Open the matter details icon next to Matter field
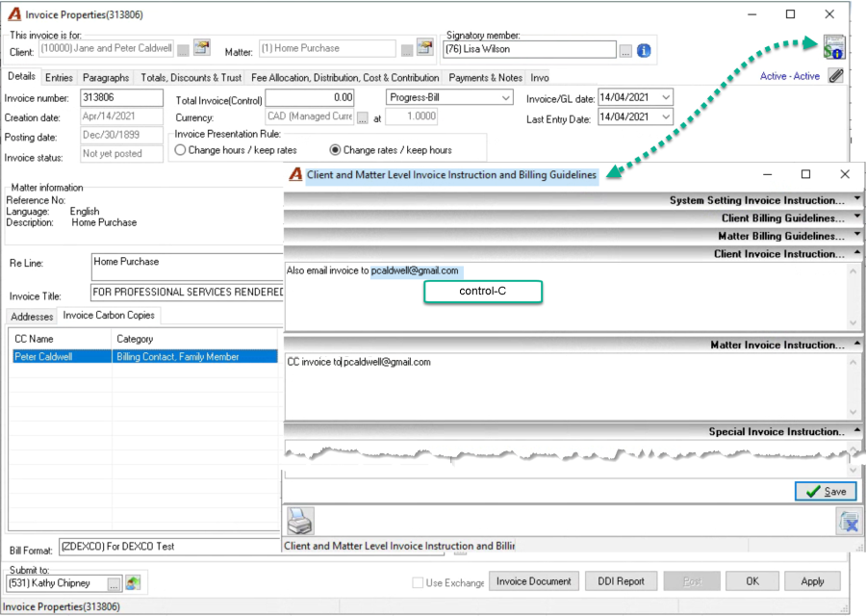 425,47
